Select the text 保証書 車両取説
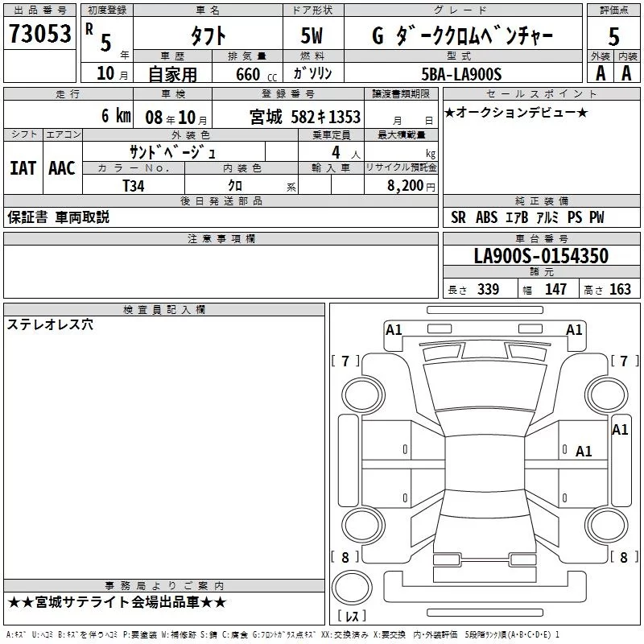The width and height of the screenshot is (644, 644). (x=58, y=217)
